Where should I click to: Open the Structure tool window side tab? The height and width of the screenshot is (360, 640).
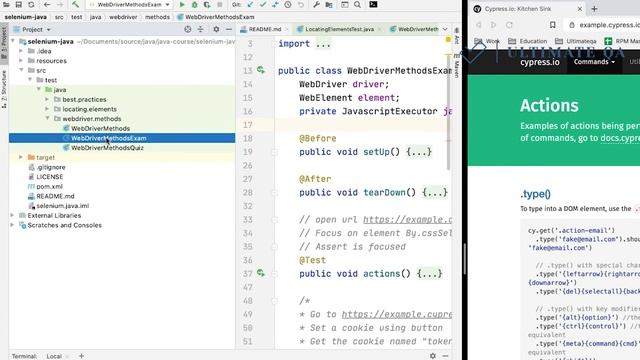coord(4,89)
